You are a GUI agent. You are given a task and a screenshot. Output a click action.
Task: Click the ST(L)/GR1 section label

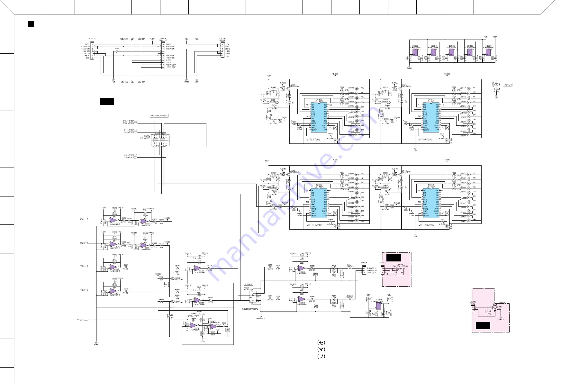[313, 140]
